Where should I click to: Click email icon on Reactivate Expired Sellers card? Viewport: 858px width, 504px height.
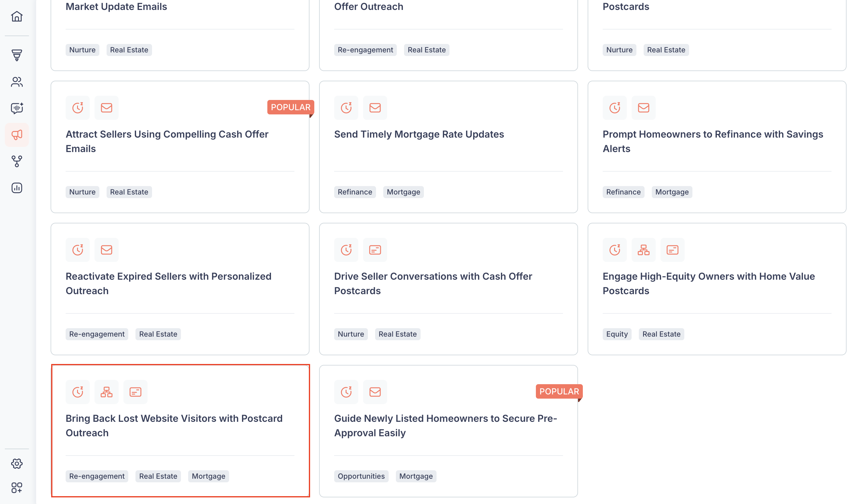[x=107, y=250]
